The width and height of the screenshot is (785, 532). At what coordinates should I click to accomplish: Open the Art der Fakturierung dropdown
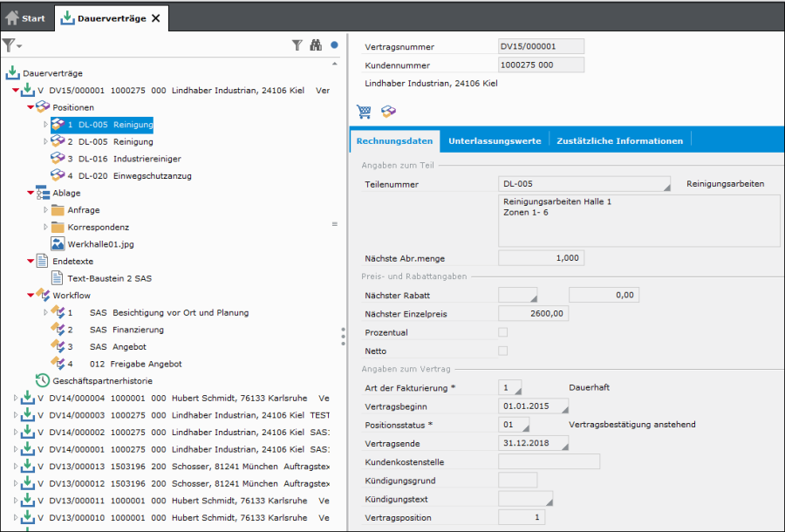point(517,391)
